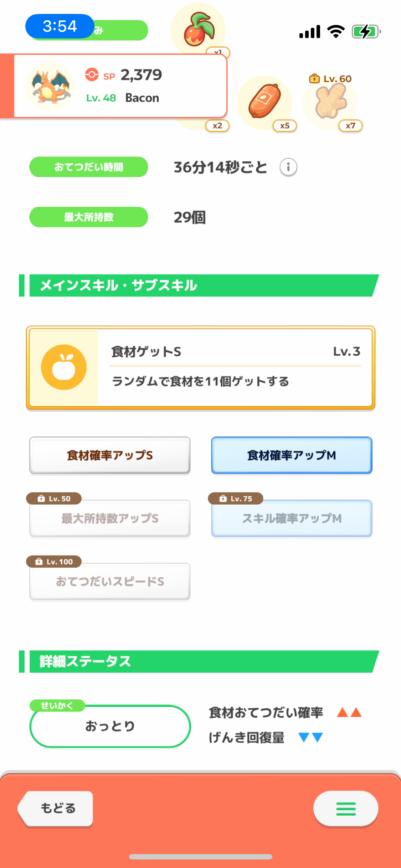Tap the おっとり nature box
Screen dimensions: 401x868
coord(110,726)
